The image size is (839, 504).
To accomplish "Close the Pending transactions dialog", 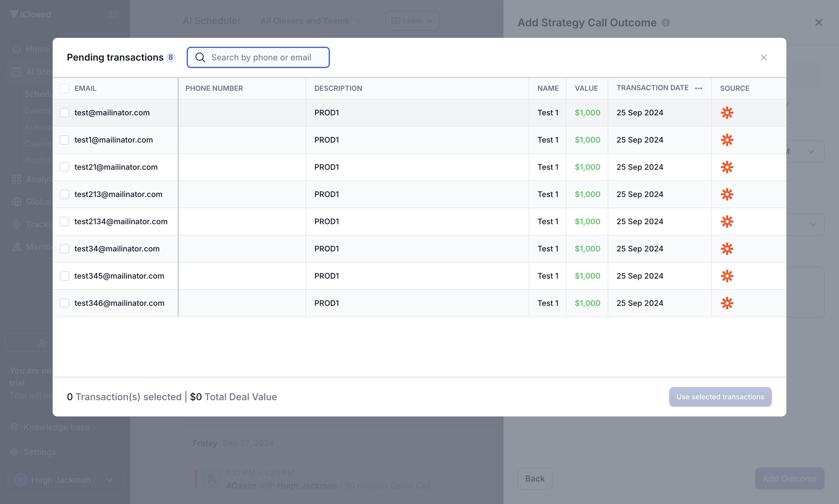I will 764,57.
